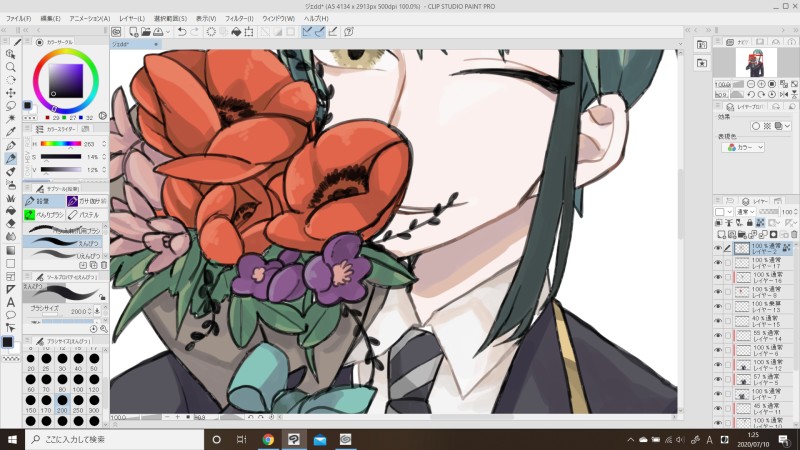
Task: Click main drawing color swatch
Action: [7, 342]
